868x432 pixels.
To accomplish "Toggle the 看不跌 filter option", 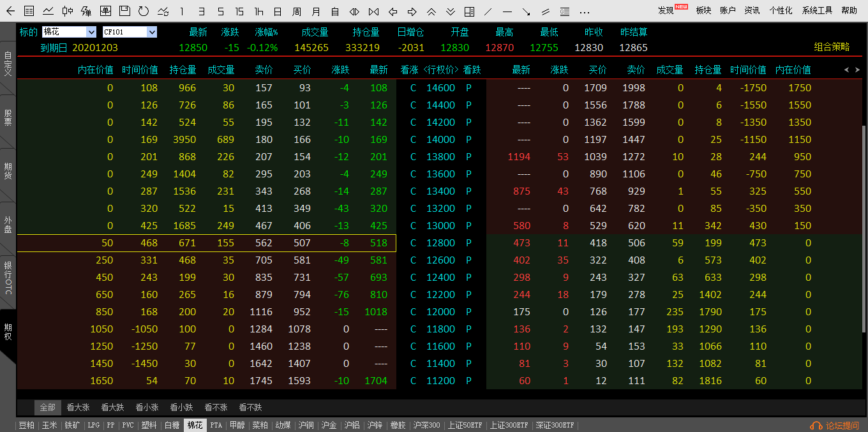I will 250,407.
